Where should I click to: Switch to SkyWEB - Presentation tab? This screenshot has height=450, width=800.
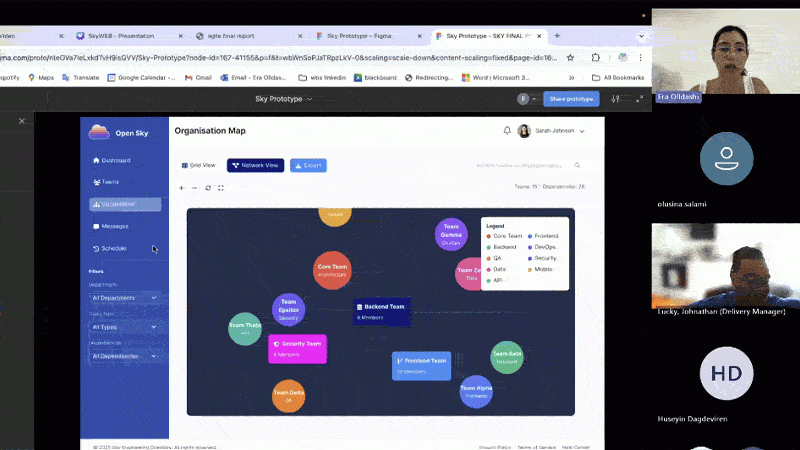coord(130,36)
